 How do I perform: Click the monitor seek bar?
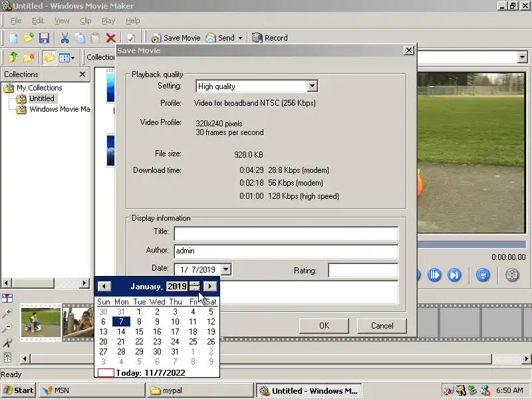click(471, 244)
